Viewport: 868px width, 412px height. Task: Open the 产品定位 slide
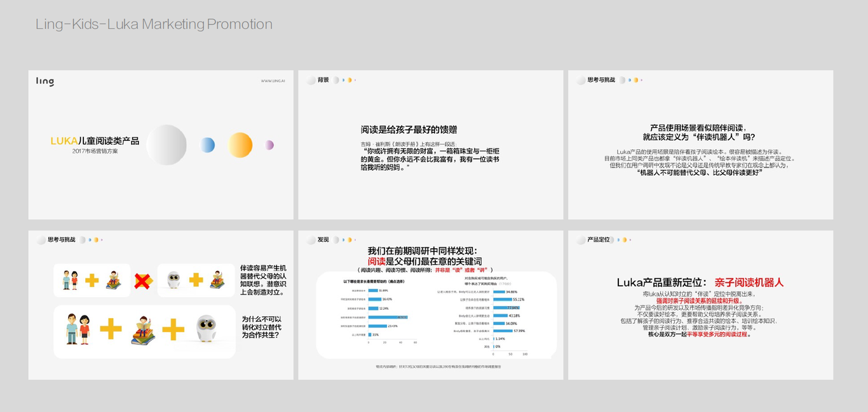click(701, 305)
